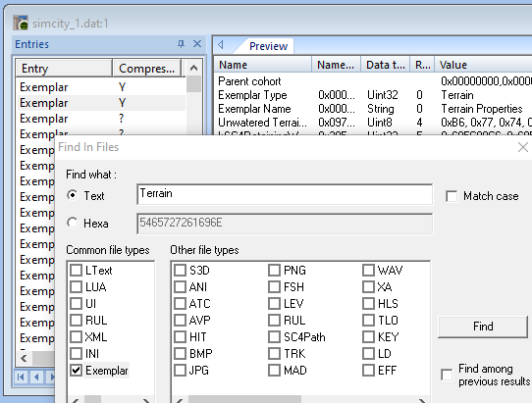The image size is (532, 403).
Task: Check the XML file type
Action: coord(76,337)
